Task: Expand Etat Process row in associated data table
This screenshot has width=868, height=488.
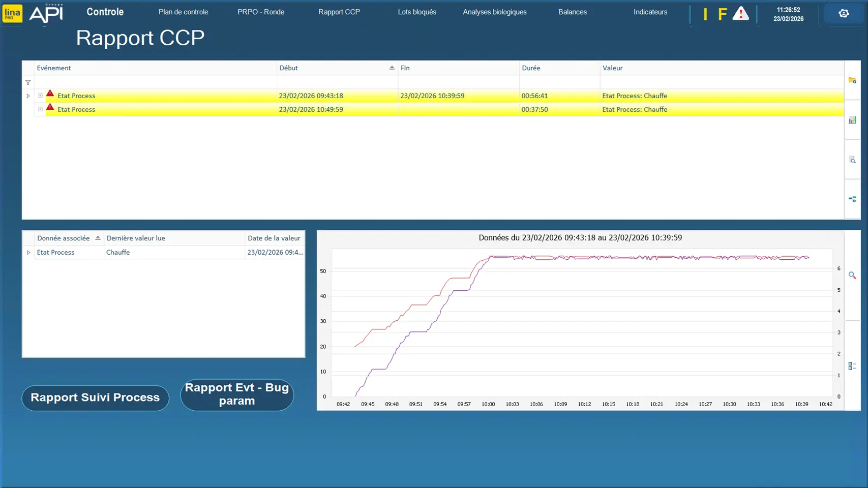Action: pyautogui.click(x=28, y=253)
